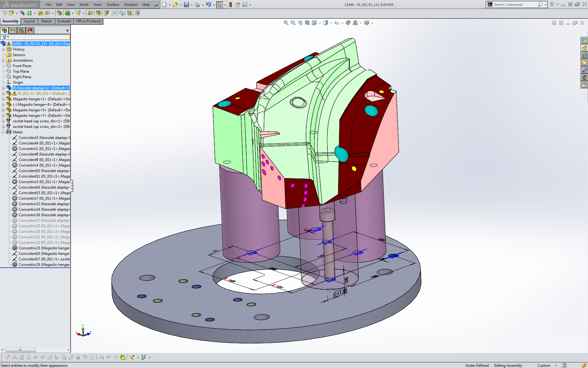Expand the History tree node
This screenshot has height=368, width=588.
(x=3, y=49)
